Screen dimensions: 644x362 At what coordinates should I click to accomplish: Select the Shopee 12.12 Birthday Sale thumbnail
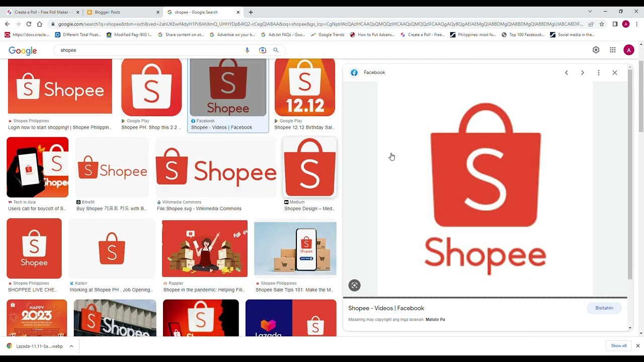(x=305, y=87)
